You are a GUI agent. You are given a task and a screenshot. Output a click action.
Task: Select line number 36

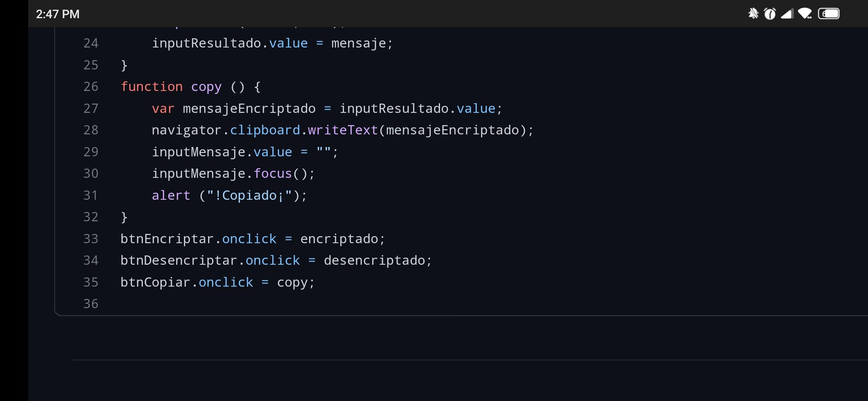91,304
